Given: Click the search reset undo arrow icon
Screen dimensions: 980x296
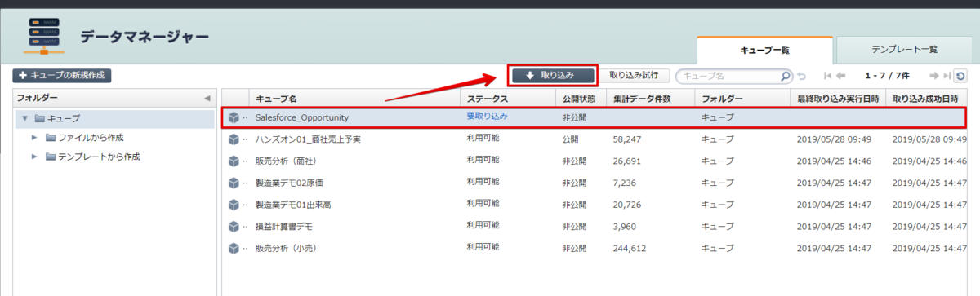Looking at the screenshot, I should point(802,76).
